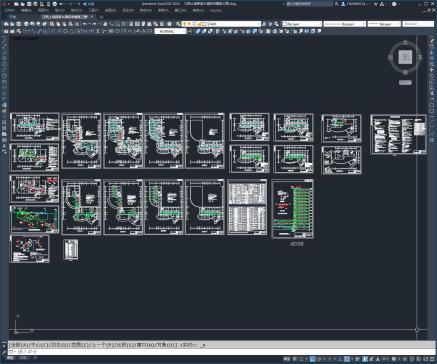Click the search magnifier in the title bar
Image resolution: width=437 pixels, height=364 pixels.
point(337,4)
